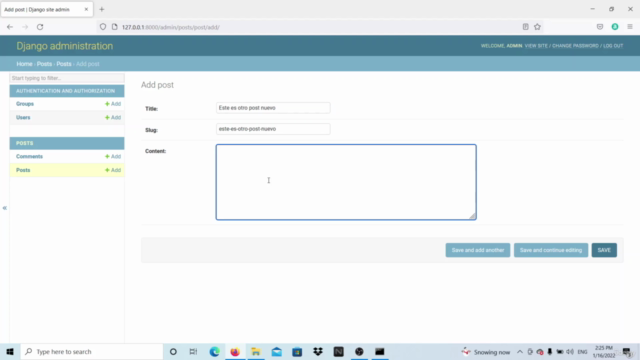The image size is (640, 360).
Task: Go back with the browser back arrow
Action: coord(10,27)
